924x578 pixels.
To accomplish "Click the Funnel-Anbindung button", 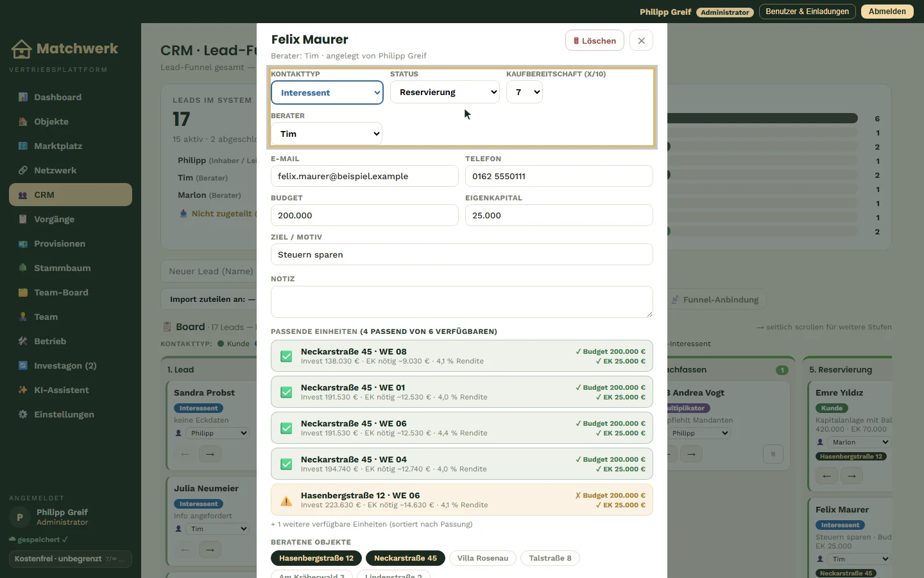I will point(715,299).
